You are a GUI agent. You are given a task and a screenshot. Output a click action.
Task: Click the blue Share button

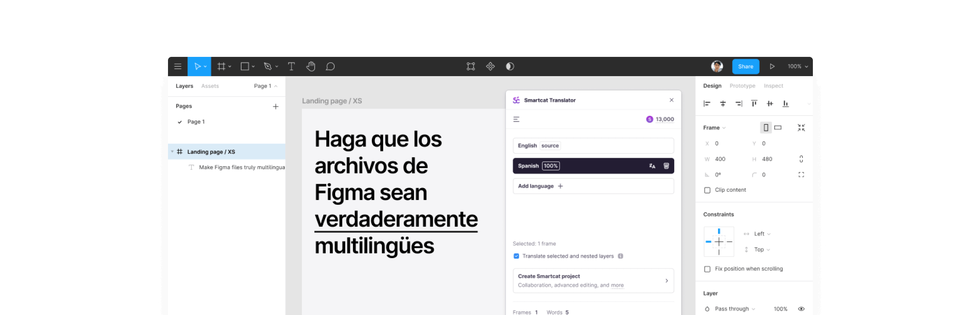pyautogui.click(x=746, y=66)
